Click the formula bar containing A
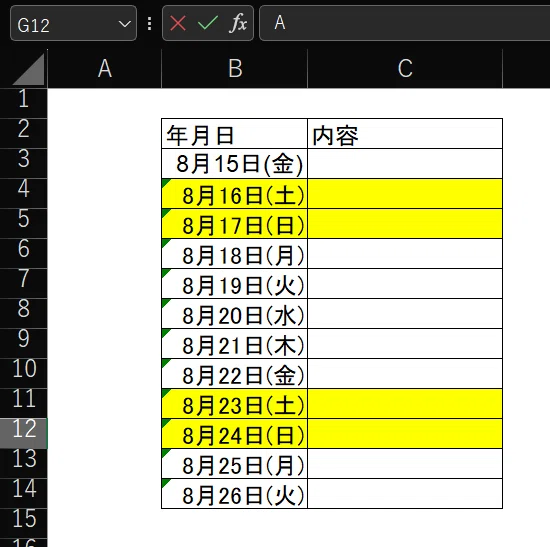This screenshot has height=547, width=550. [x=404, y=23]
